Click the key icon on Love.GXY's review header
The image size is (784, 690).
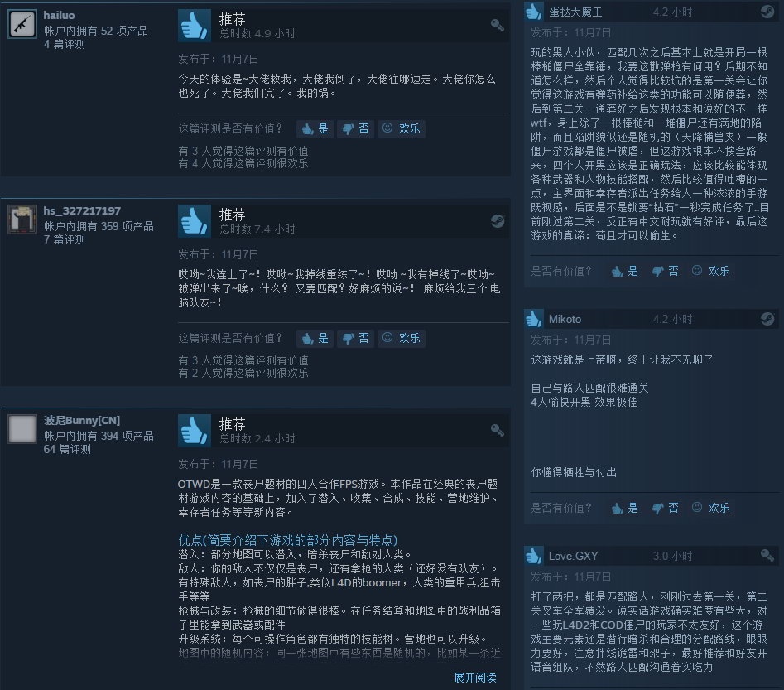(767, 555)
